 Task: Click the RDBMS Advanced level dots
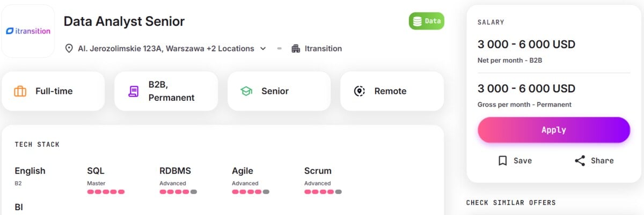178,191
